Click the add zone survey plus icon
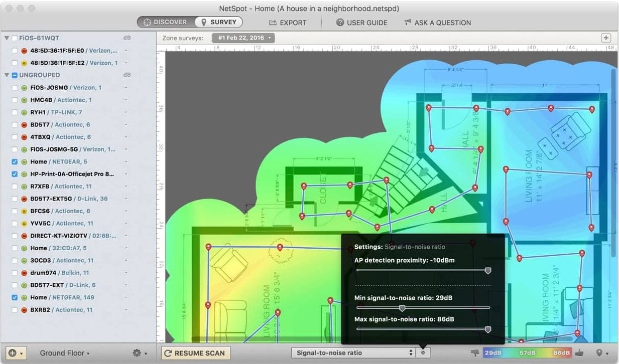This screenshot has width=619, height=364. pos(606,38)
